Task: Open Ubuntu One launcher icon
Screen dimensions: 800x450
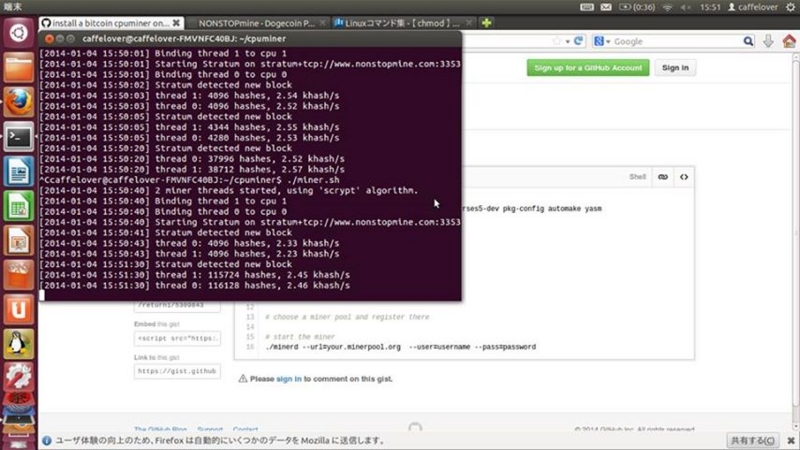Action: pyautogui.click(x=18, y=309)
